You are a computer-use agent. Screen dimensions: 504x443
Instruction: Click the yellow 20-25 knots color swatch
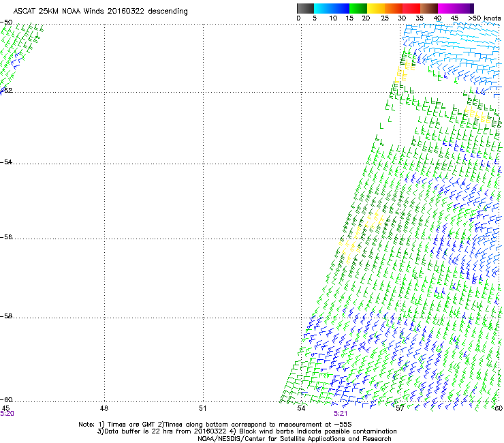coord(376,8)
